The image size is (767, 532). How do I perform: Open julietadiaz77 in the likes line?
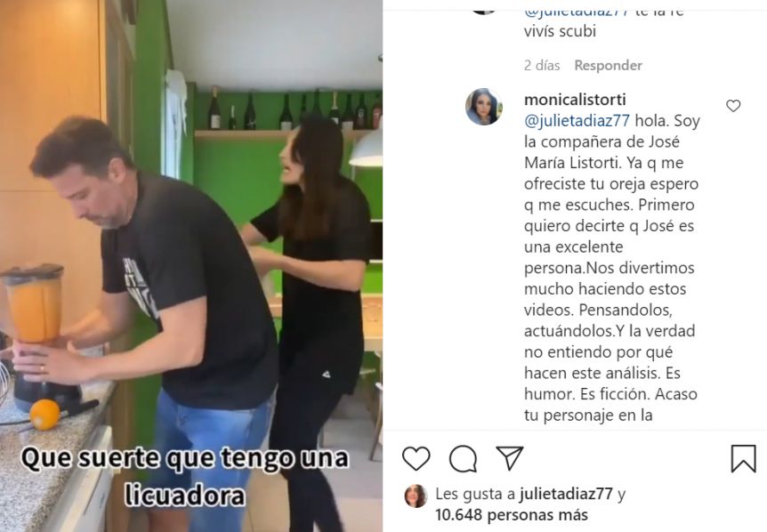[566, 494]
